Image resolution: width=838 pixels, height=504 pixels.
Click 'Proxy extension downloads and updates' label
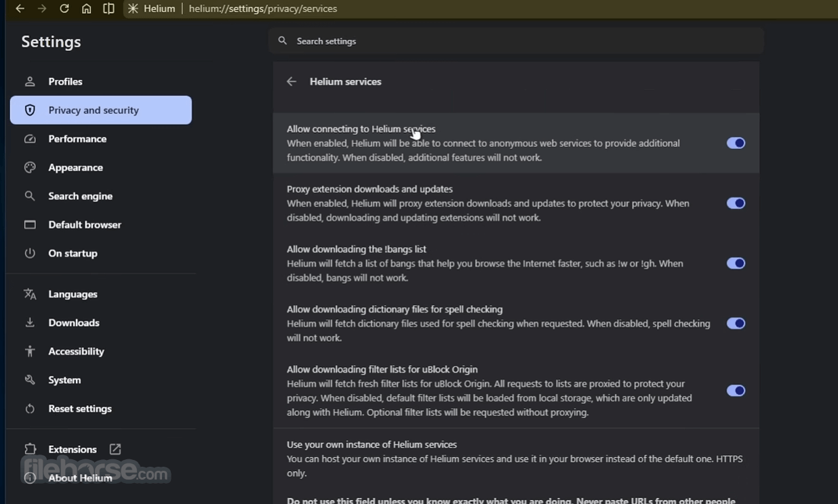pos(370,189)
